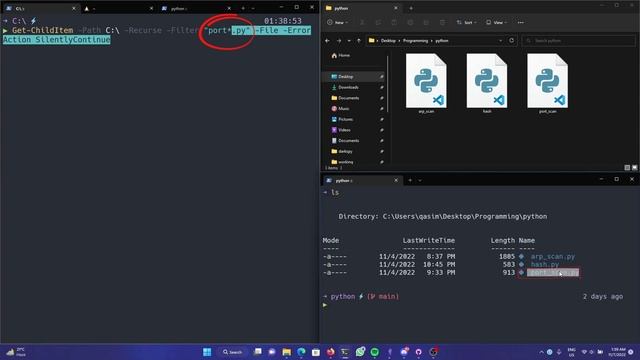The image size is (640, 360).
Task: Switch to the C:\ terminal tab
Action: [x=40, y=8]
